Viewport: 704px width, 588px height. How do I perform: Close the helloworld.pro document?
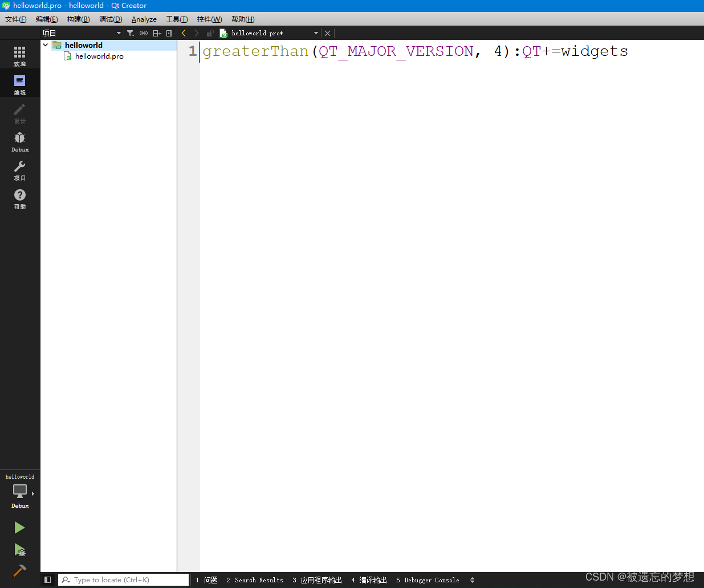pos(328,33)
